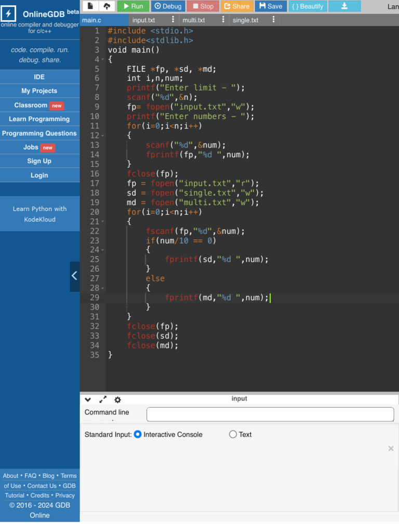The image size is (399, 532).
Task: Fold the if block at line 24
Action: point(103,250)
